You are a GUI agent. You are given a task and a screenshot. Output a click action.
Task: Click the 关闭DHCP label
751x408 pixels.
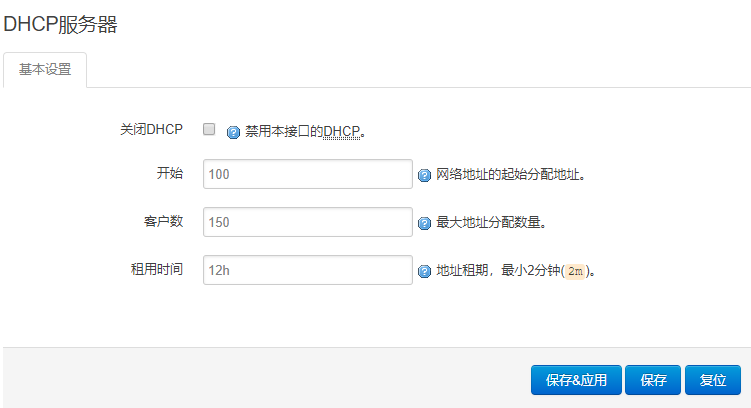pos(151,129)
